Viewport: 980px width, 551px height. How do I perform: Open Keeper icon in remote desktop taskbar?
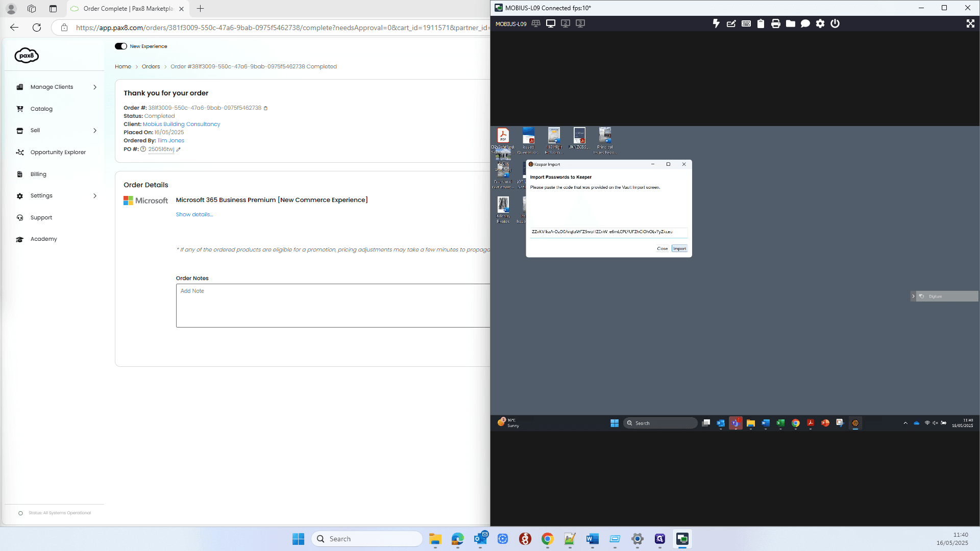[x=855, y=423]
